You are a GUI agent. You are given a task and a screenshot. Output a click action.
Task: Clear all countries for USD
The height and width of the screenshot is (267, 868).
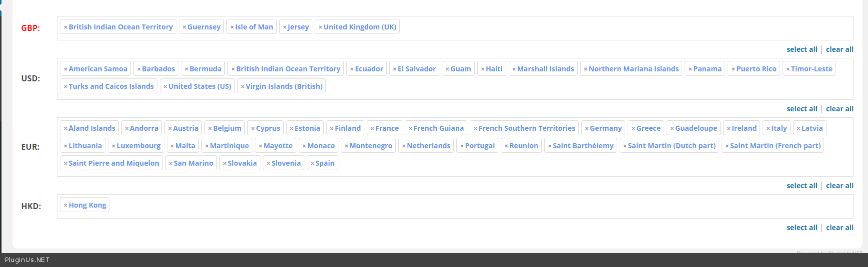840,109
